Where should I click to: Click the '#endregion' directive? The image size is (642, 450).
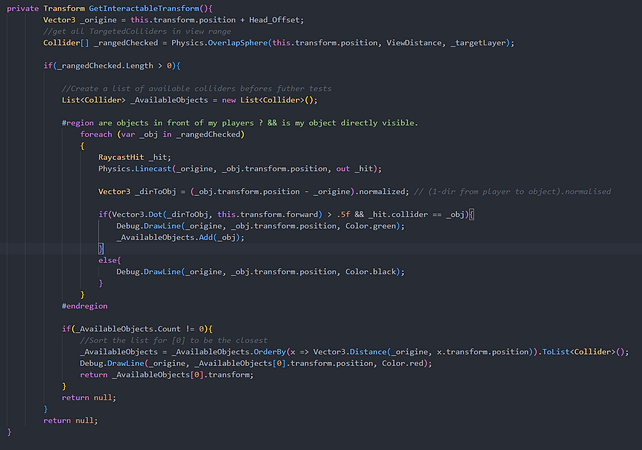tap(84, 307)
